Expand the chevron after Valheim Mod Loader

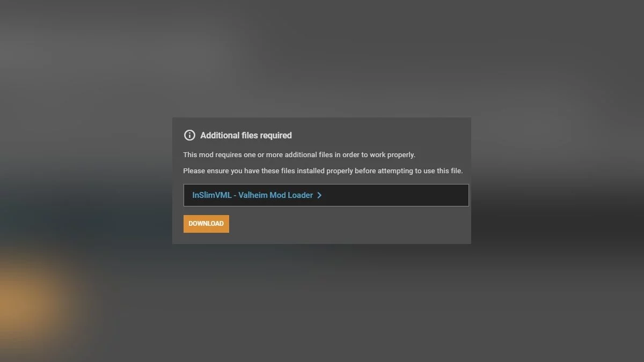coord(319,195)
